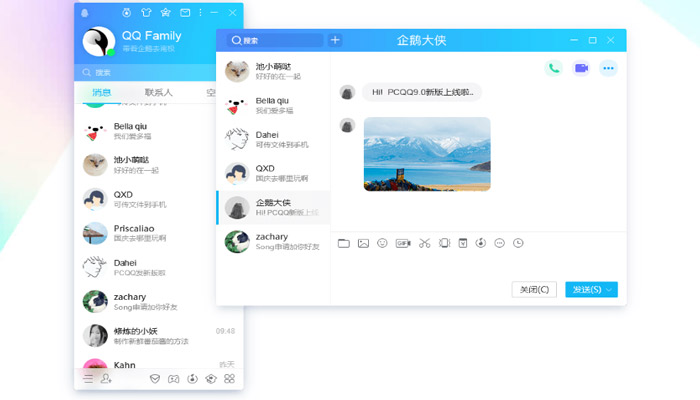Select 池小萌哒 in chat window sidebar

pos(273,71)
